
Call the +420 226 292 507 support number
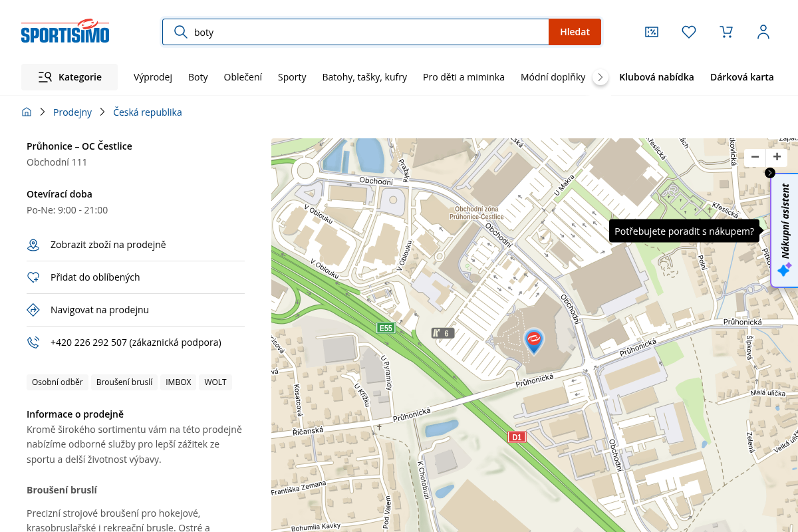[136, 342]
